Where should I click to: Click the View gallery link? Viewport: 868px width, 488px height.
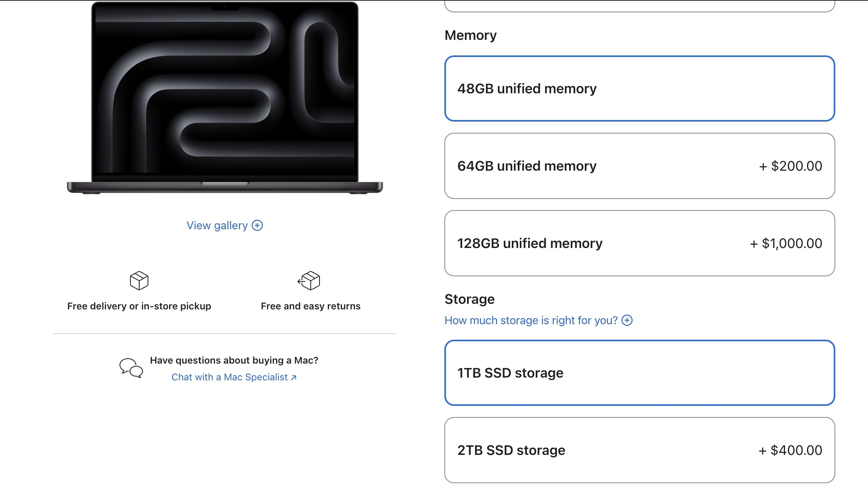(217, 225)
